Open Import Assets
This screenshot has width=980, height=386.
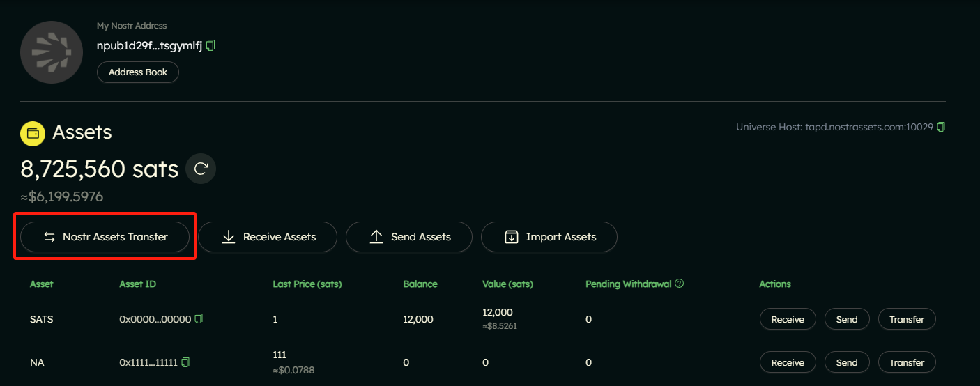pyautogui.click(x=549, y=237)
